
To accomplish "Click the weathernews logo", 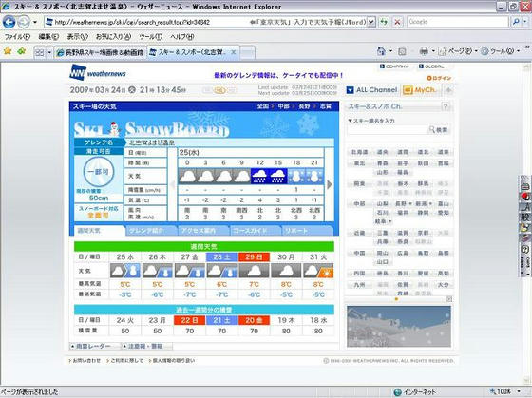I will [98, 72].
